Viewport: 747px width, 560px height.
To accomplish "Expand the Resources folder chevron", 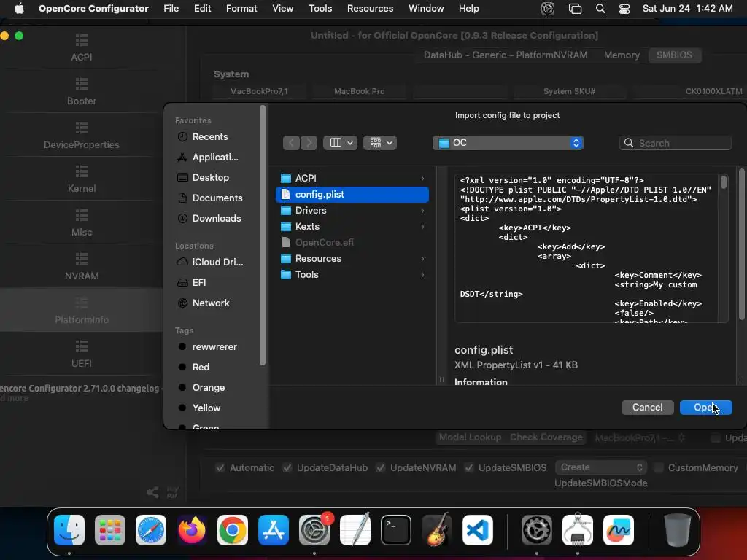I will 422,259.
